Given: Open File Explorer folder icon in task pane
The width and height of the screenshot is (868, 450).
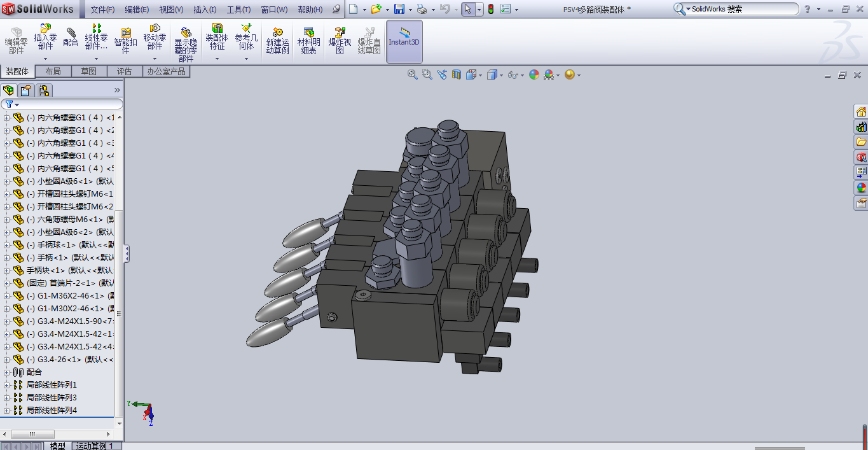Looking at the screenshot, I should point(861,142).
